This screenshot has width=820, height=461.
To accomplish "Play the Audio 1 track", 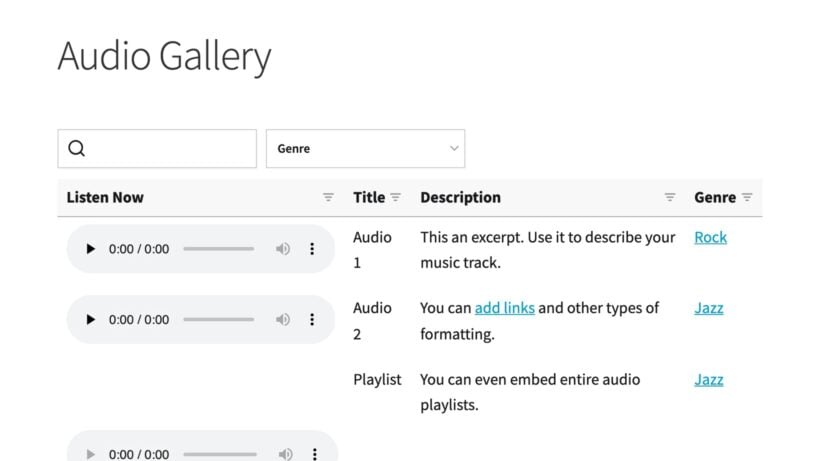I will click(x=90, y=249).
